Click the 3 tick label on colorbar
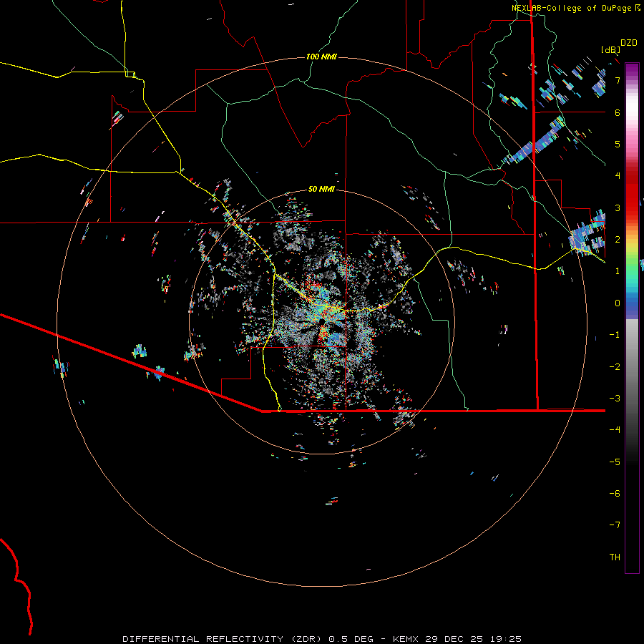This screenshot has width=644, height=644. tap(618, 208)
